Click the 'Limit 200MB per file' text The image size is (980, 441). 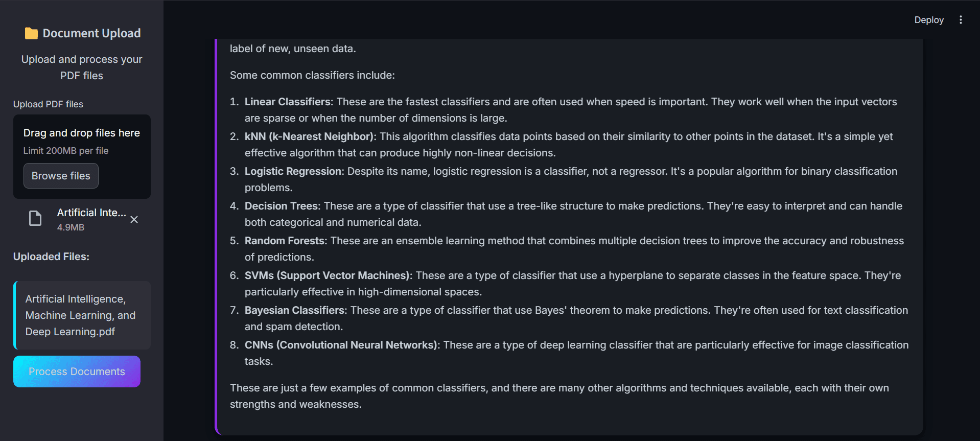click(x=66, y=150)
